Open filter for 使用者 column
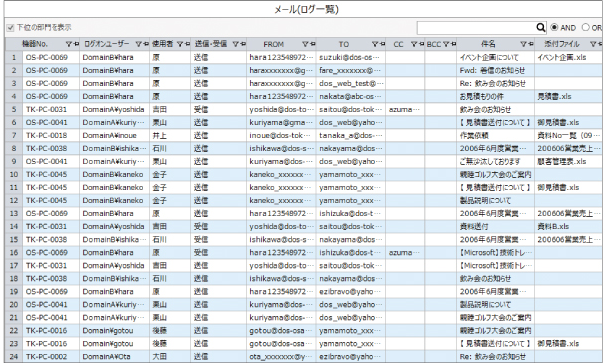This screenshot has width=605, height=363. (180, 44)
